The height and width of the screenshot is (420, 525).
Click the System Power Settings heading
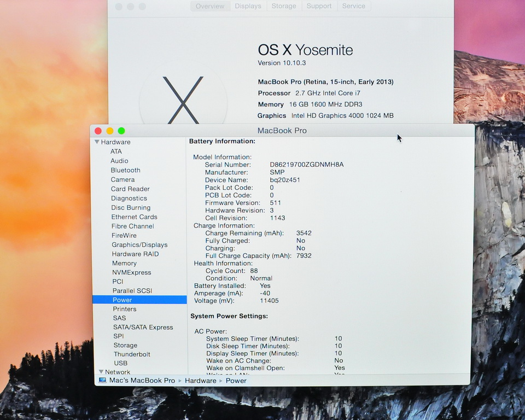[229, 316]
